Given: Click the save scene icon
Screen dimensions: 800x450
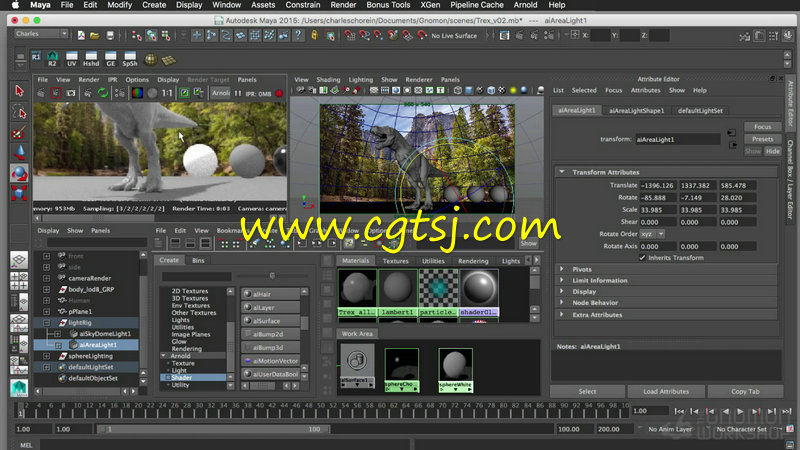Looking at the screenshot, I should click(x=110, y=36).
